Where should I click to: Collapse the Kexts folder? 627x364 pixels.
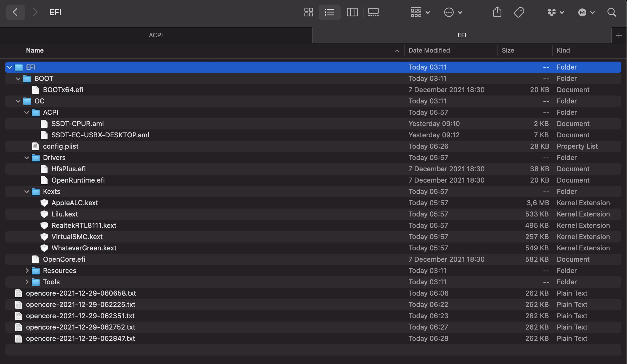[x=27, y=192]
